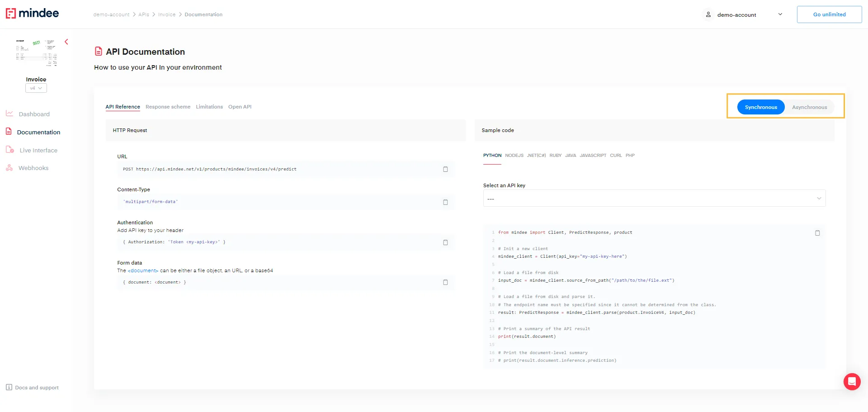Open the chat support bubble

[x=852, y=382]
